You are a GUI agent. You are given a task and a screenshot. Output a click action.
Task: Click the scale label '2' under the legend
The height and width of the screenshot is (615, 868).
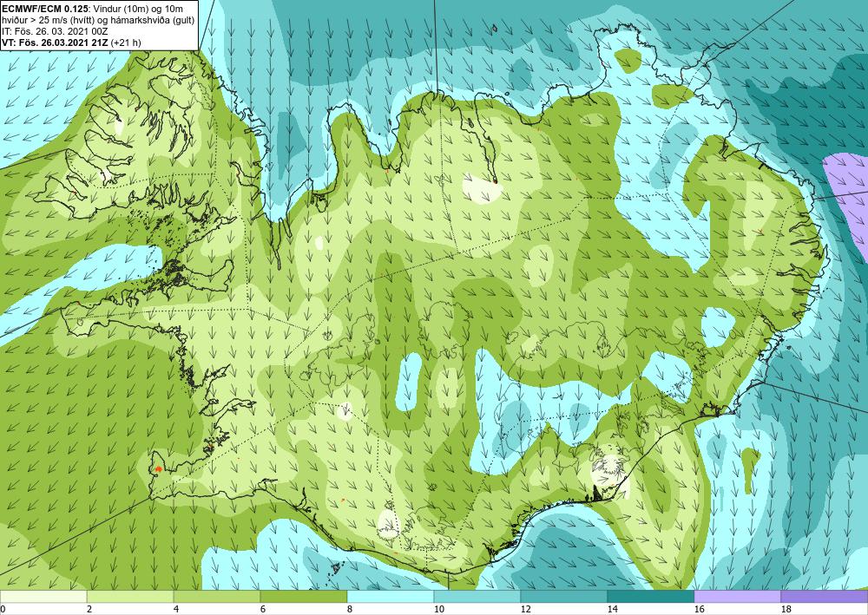(89, 610)
